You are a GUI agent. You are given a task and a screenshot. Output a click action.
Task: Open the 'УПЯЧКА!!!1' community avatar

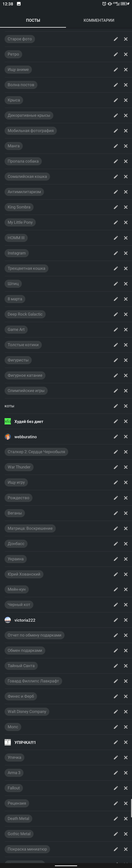click(x=8, y=742)
